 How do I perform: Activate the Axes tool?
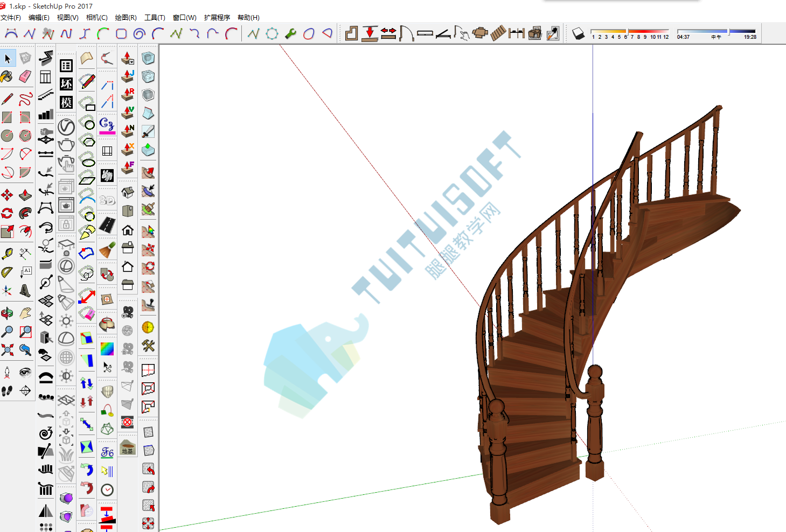7,291
